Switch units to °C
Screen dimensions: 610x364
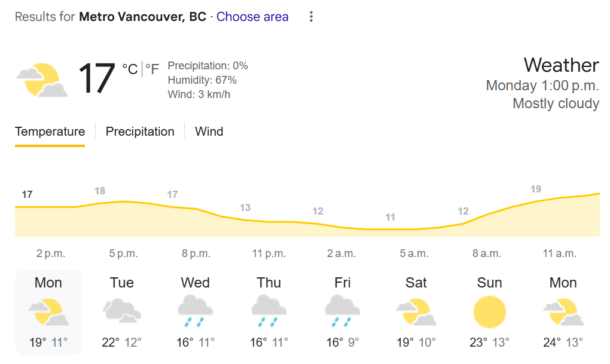130,69
